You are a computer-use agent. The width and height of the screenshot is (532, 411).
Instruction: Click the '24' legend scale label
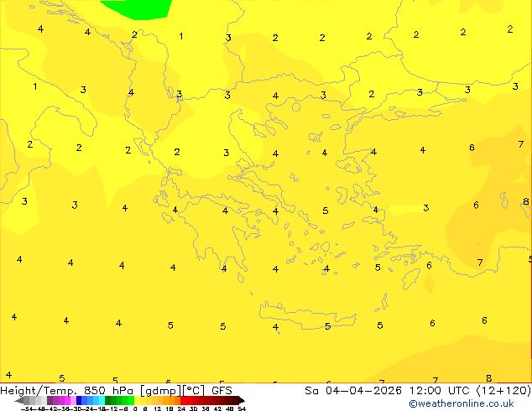[x=181, y=408]
